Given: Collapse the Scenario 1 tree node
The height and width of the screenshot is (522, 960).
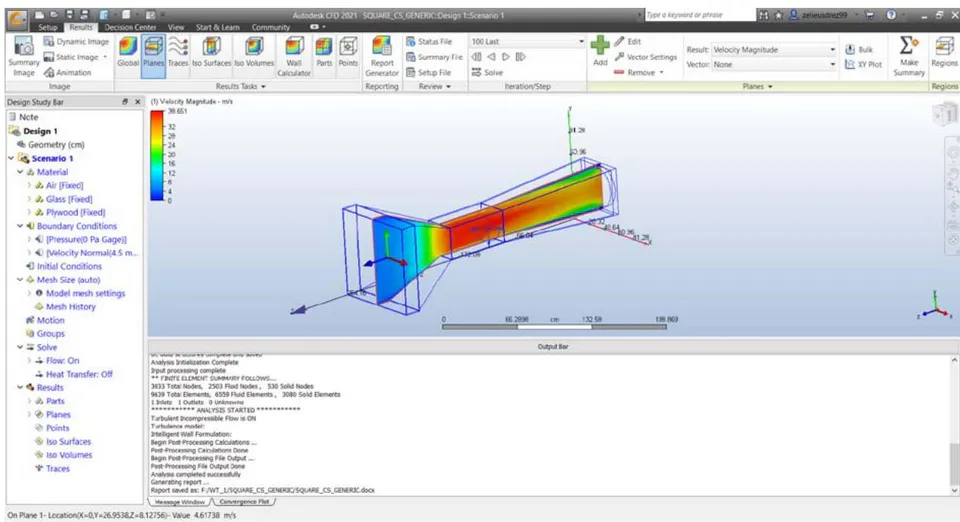Looking at the screenshot, I should click(x=11, y=158).
